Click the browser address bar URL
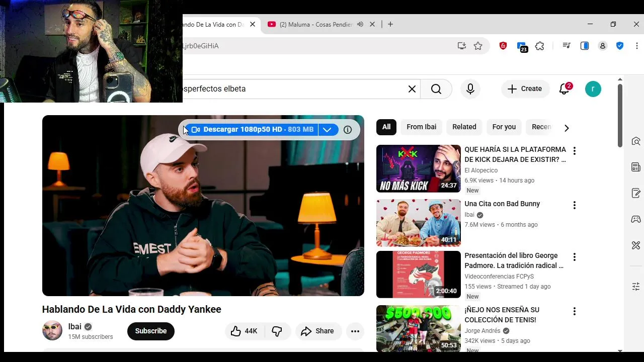The height and width of the screenshot is (362, 644). click(201, 46)
